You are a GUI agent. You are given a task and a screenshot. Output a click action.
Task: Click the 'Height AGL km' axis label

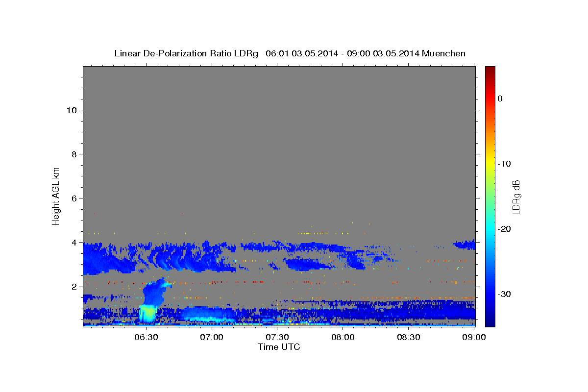[56, 196]
